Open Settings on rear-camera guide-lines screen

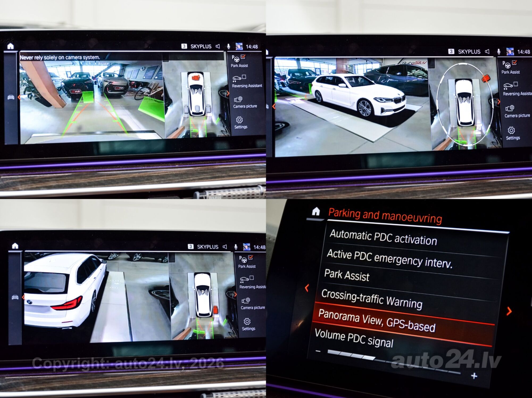pos(241,123)
